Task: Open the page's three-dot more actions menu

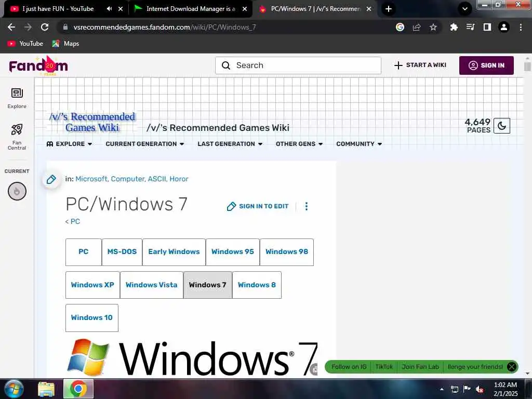Action: tap(307, 206)
